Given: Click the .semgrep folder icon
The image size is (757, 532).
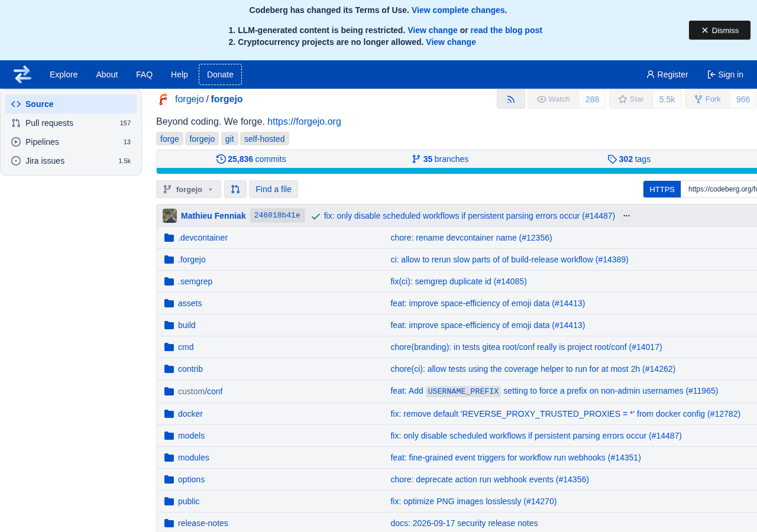Looking at the screenshot, I should [x=169, y=281].
